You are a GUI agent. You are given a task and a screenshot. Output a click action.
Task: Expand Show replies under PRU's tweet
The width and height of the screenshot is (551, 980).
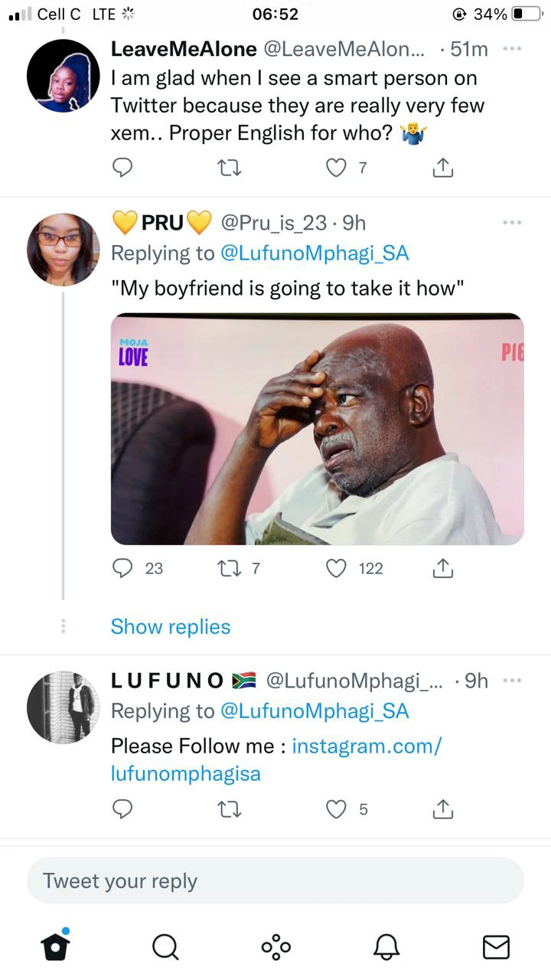171,626
